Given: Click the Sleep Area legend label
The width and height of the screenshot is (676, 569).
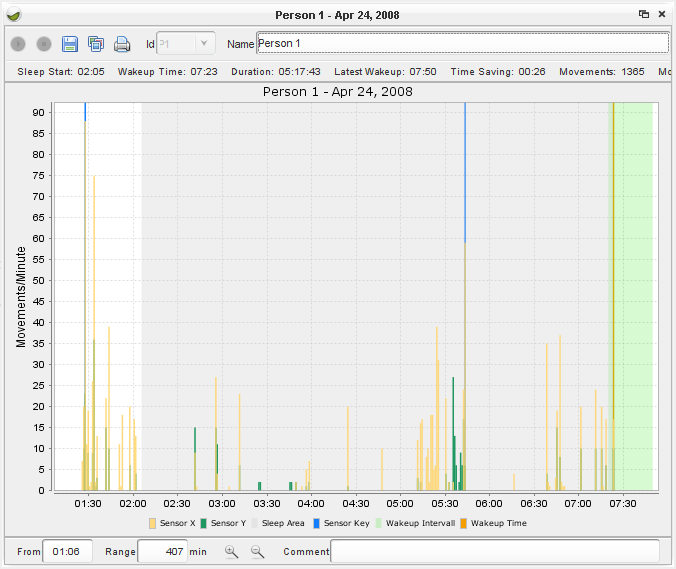Looking at the screenshot, I should click(283, 523).
